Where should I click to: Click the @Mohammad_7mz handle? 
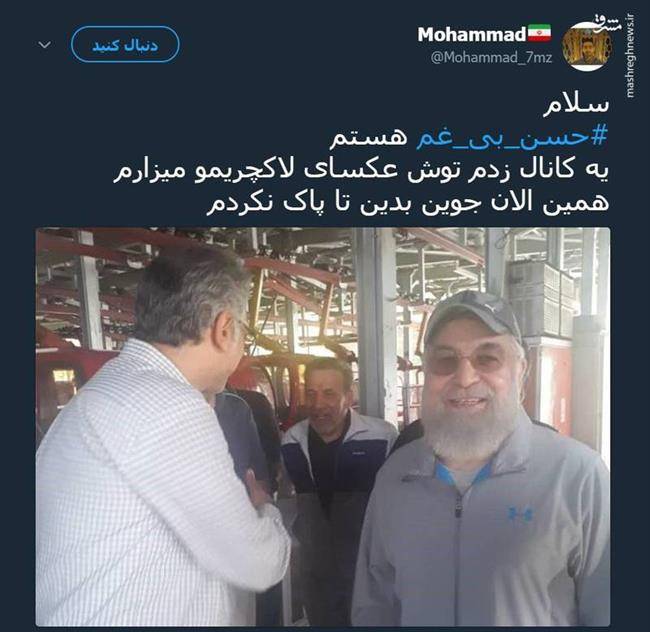coord(491,58)
